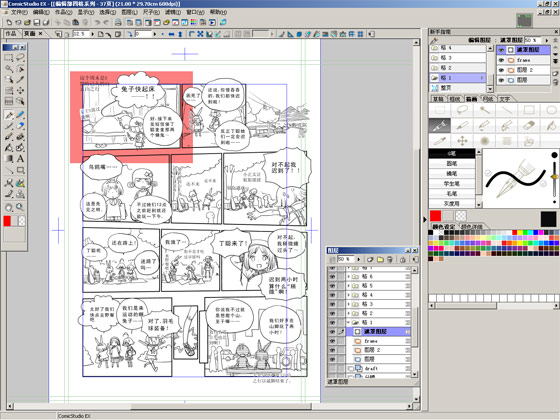Toggle eye of frame layer in guide panel
Viewport: 560px width, 420px height.
pos(501,60)
